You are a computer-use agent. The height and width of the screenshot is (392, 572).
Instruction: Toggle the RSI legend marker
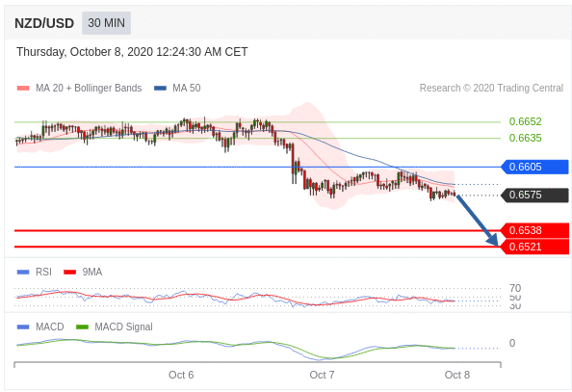23,272
